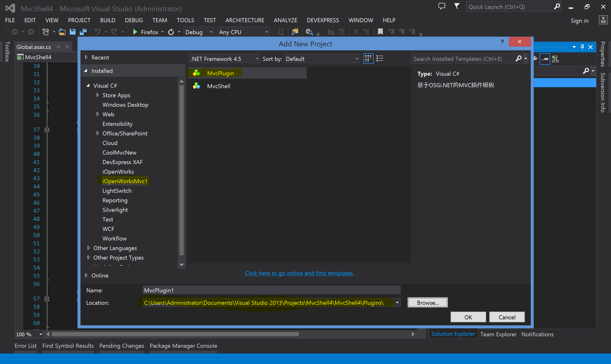Click the go online find templates link

[x=299, y=273]
